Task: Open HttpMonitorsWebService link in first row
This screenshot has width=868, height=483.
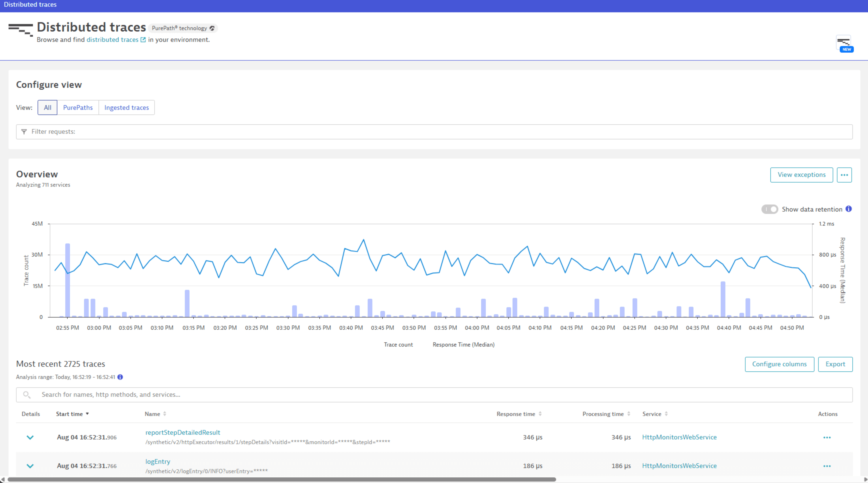Action: tap(679, 437)
